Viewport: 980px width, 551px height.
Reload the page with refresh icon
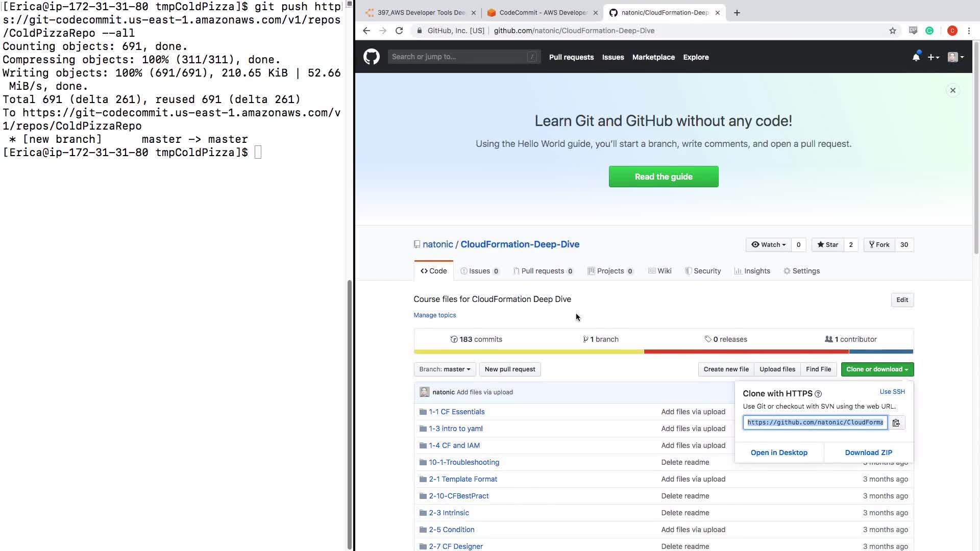399,31
